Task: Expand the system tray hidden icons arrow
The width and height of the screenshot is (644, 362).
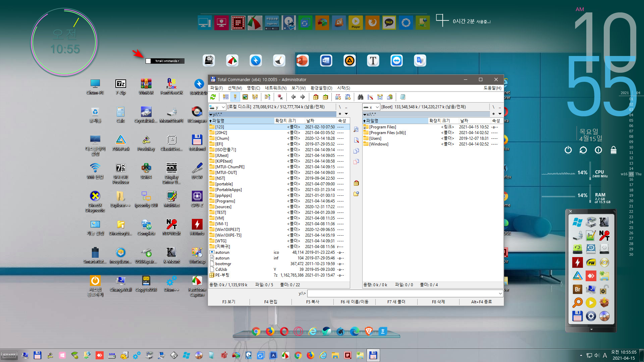Action: pyautogui.click(x=581, y=355)
